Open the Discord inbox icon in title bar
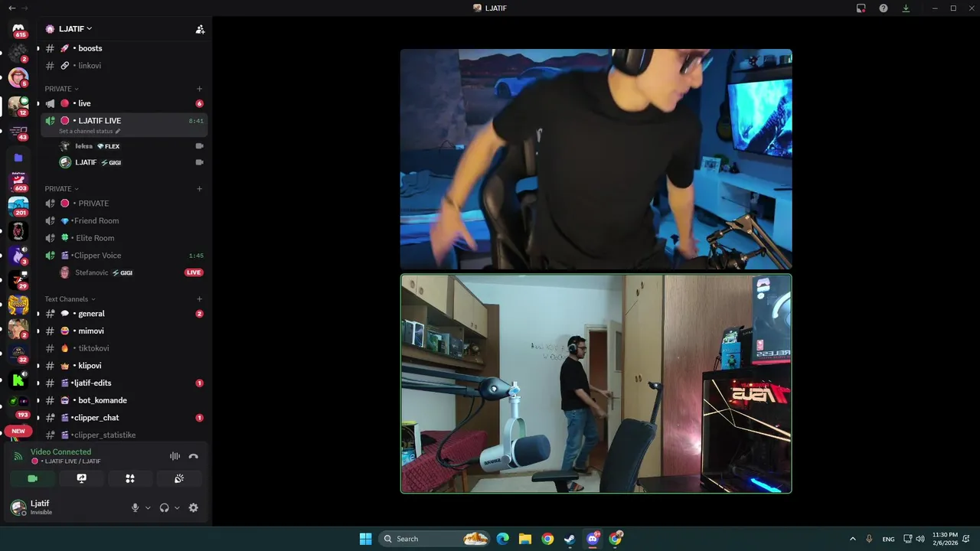The width and height of the screenshot is (980, 551). point(861,8)
